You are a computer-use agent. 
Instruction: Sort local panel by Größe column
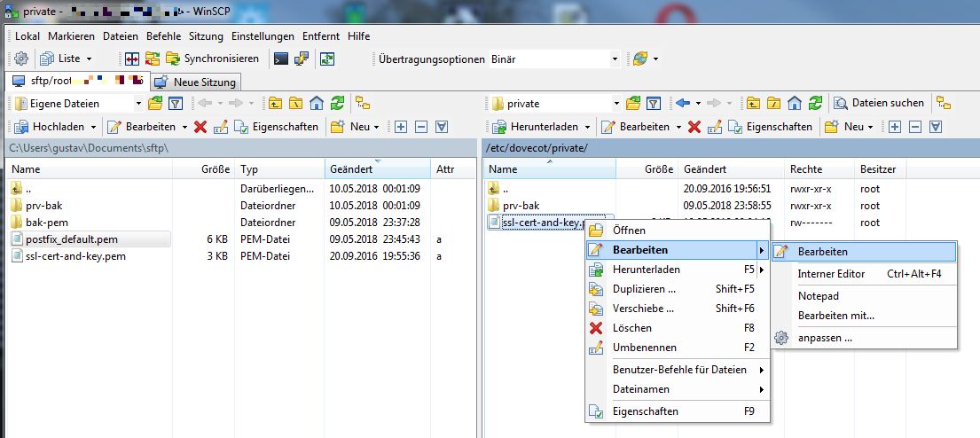point(204,169)
